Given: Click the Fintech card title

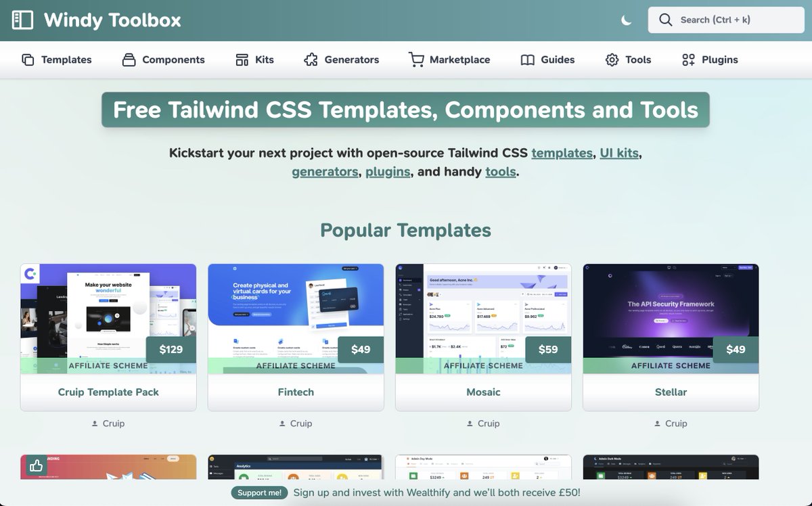Looking at the screenshot, I should click(x=296, y=392).
